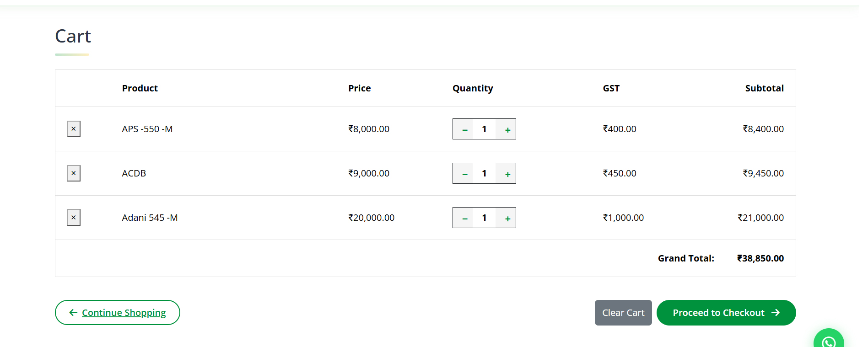Remove ACDB item from cart

click(x=74, y=173)
